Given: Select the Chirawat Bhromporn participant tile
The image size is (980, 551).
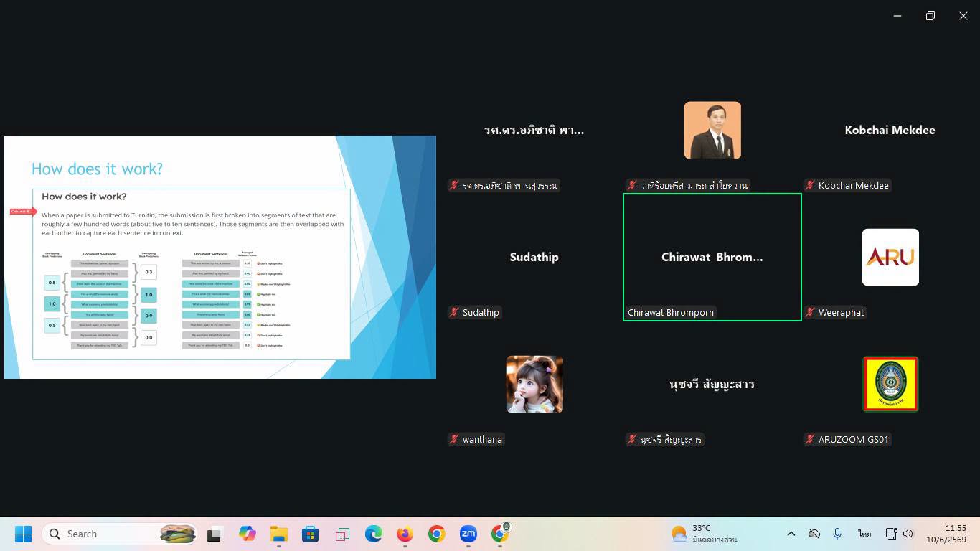Looking at the screenshot, I should [x=712, y=257].
